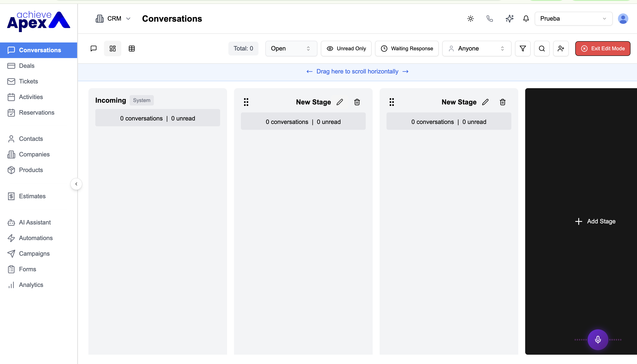Toggle the Waiting Response filter
This screenshot has height=364, width=637.
pos(407,49)
